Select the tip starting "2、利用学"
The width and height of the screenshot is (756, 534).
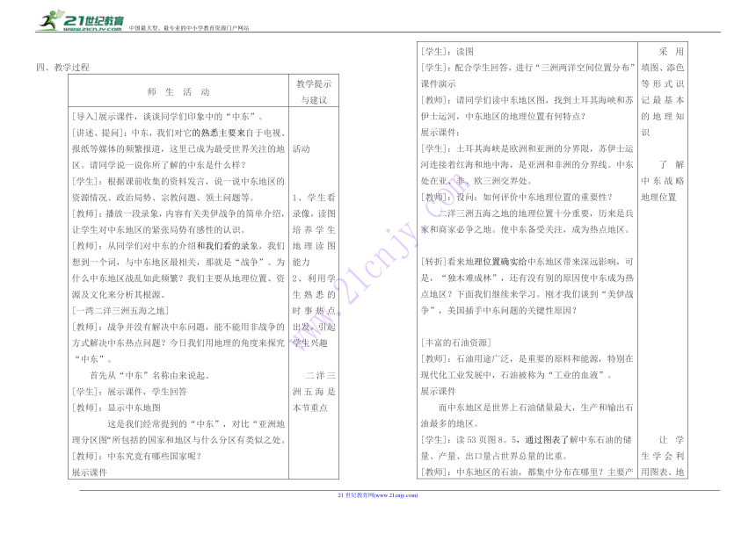pyautogui.click(x=314, y=278)
